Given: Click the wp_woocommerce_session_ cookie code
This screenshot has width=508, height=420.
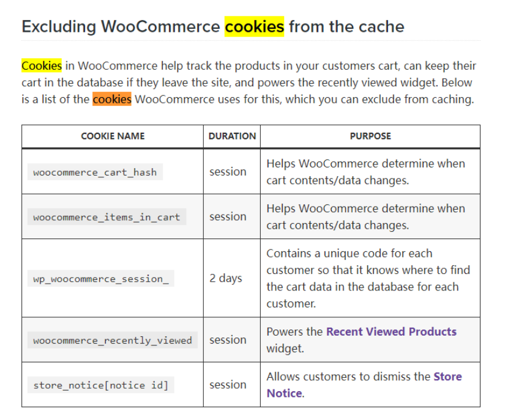Looking at the screenshot, I should [x=101, y=278].
